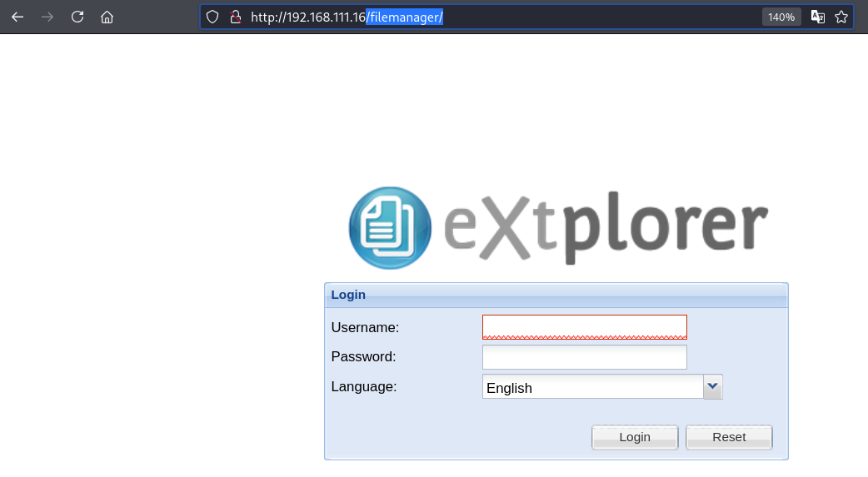868x477 pixels.
Task: Open the browser home page
Action: [107, 17]
